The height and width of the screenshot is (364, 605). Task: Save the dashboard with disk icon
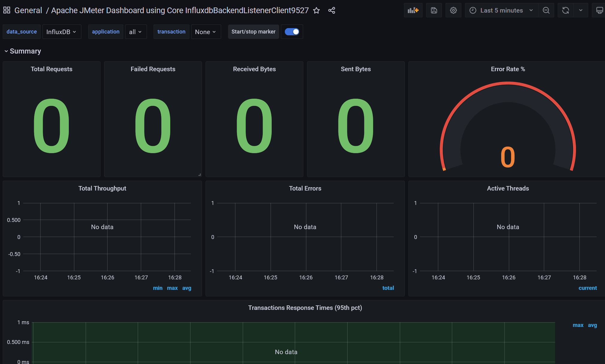[x=434, y=10]
